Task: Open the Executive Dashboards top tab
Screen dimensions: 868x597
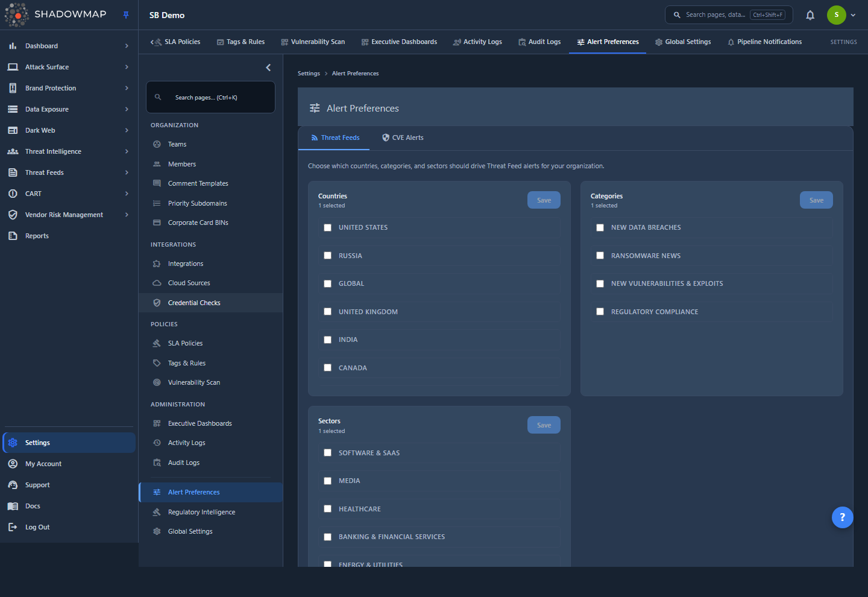Action: (399, 42)
